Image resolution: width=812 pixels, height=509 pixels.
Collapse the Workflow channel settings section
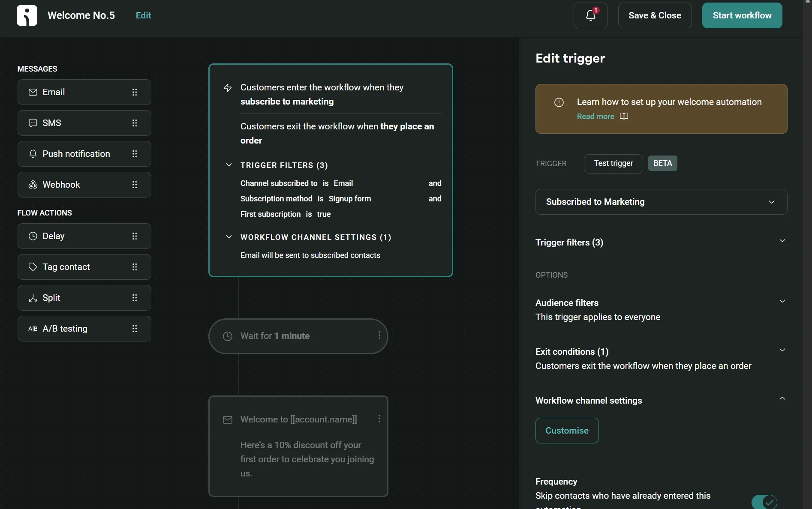point(782,399)
